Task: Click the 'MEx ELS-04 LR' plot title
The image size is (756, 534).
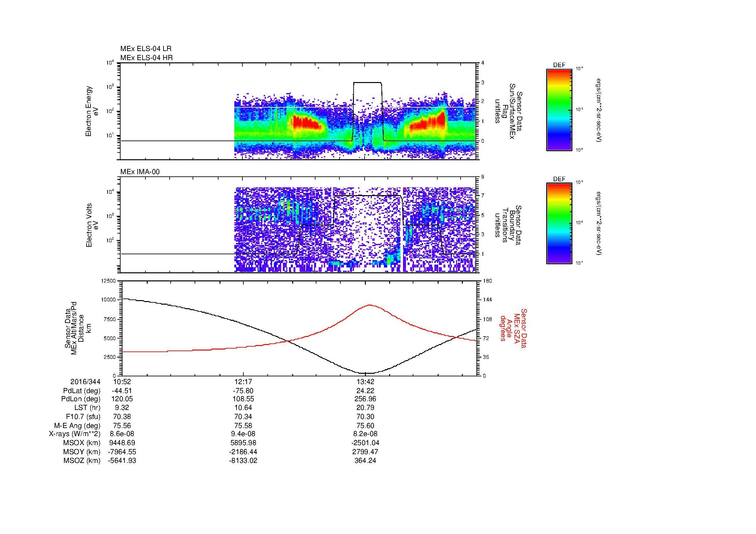Action: pyautogui.click(x=146, y=49)
